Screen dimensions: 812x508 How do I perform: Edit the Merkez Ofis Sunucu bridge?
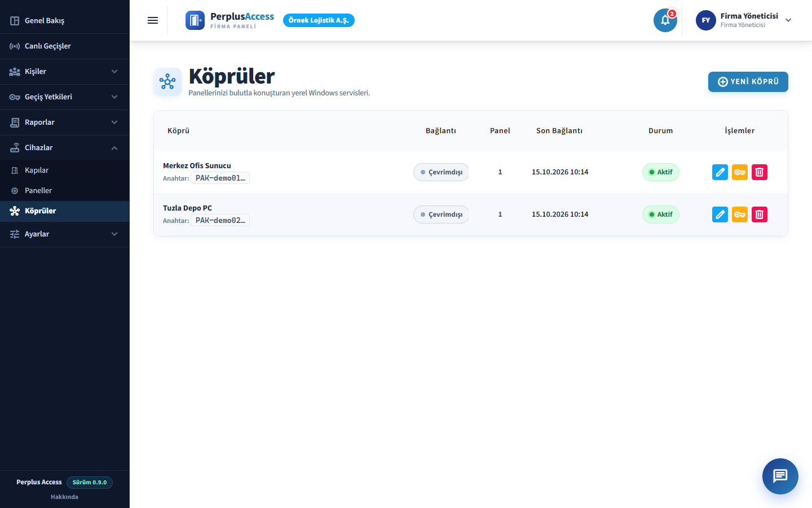pos(720,172)
